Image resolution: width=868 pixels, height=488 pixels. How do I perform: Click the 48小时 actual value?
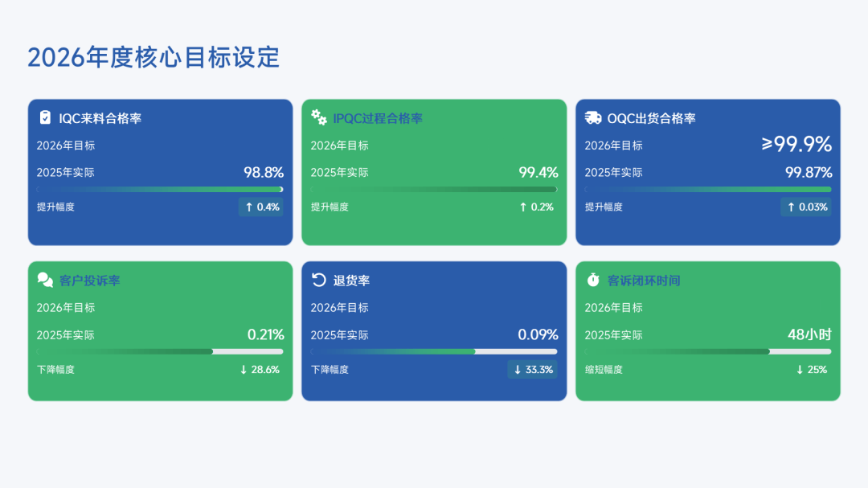tap(809, 334)
